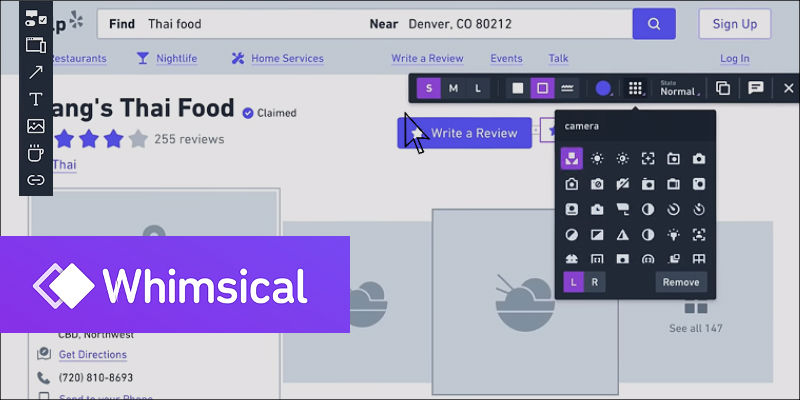This screenshot has width=800, height=400.
Task: Open the Home Services nav item
Action: [287, 59]
